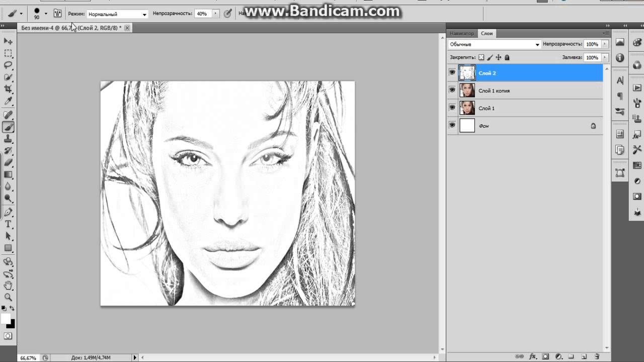This screenshot has width=644, height=362.
Task: Open the Paragraph panel icon
Action: coord(620,96)
